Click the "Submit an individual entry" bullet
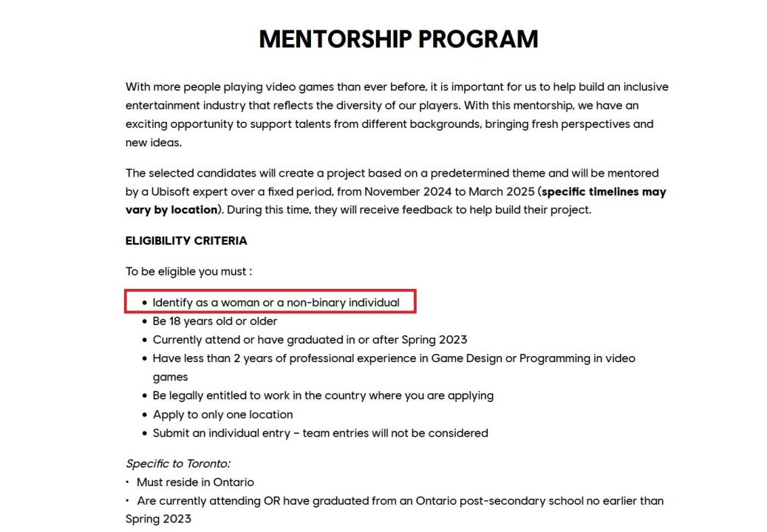 tap(320, 433)
